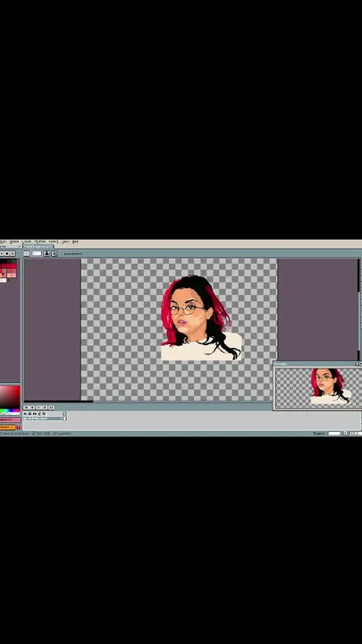Viewport: 362px width, 644px height.
Task: Jump to first frame in timeline
Action: point(26,408)
